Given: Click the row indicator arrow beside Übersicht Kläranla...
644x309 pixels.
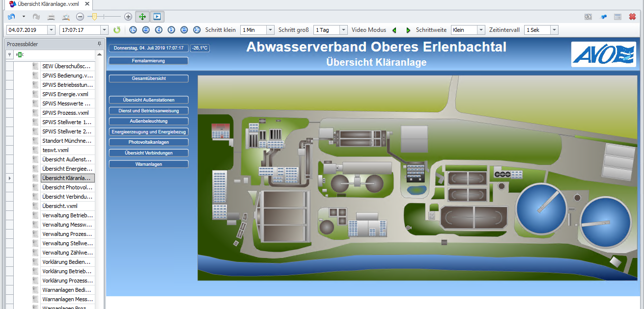Looking at the screenshot, I should click(x=9, y=178).
